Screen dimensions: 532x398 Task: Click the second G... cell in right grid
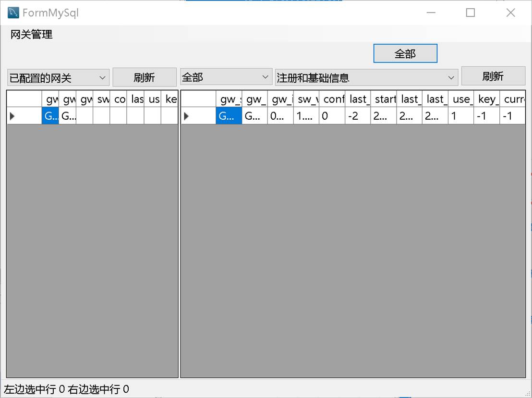pyautogui.click(x=255, y=116)
